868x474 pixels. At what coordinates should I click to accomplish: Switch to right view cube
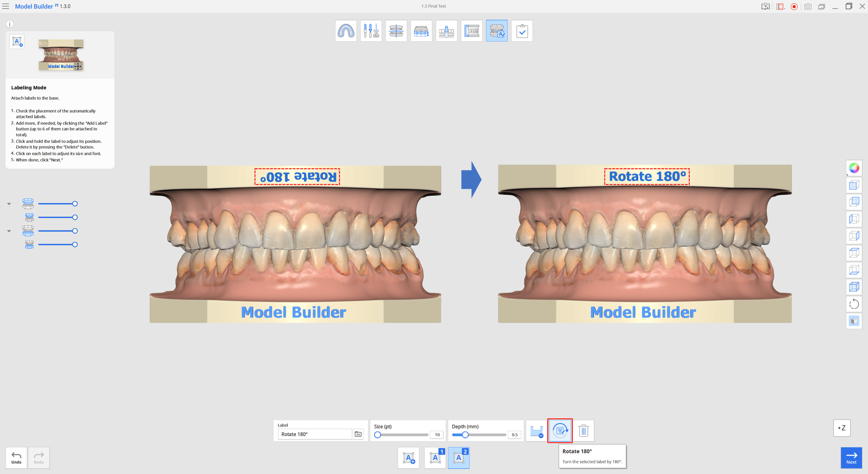854,236
